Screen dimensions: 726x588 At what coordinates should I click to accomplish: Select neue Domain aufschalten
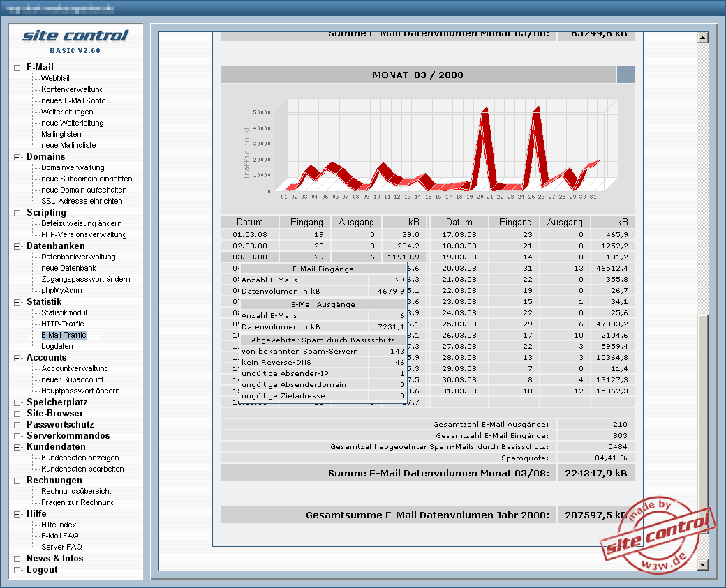click(x=84, y=190)
